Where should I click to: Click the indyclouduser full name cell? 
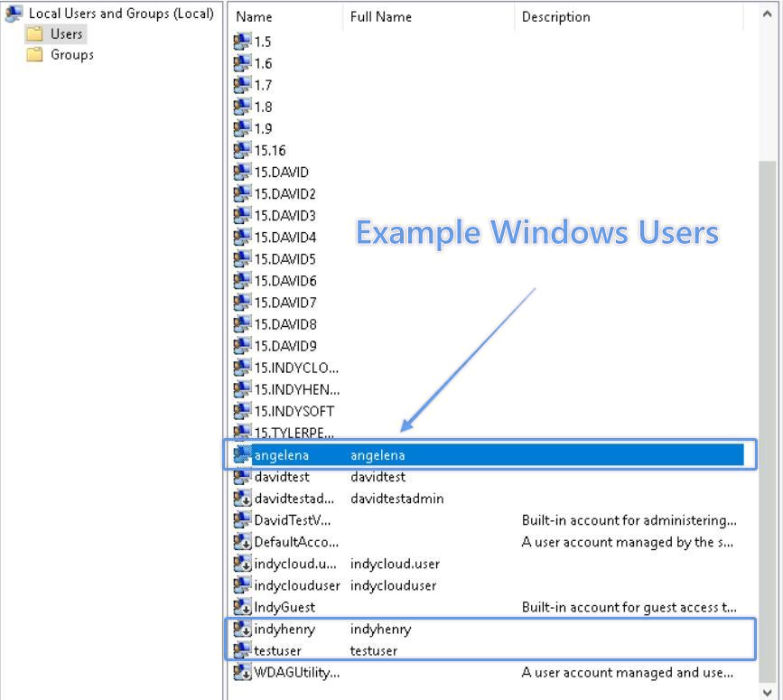(394, 585)
